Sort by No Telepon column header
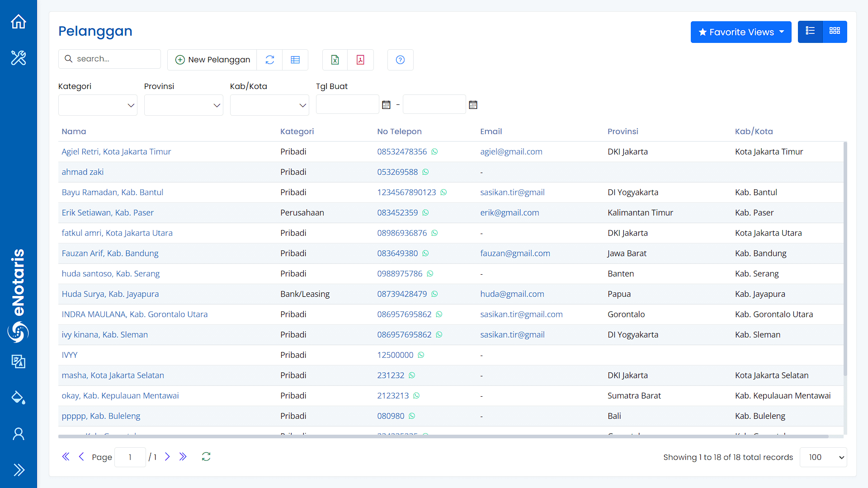Image resolution: width=868 pixels, height=488 pixels. (399, 131)
